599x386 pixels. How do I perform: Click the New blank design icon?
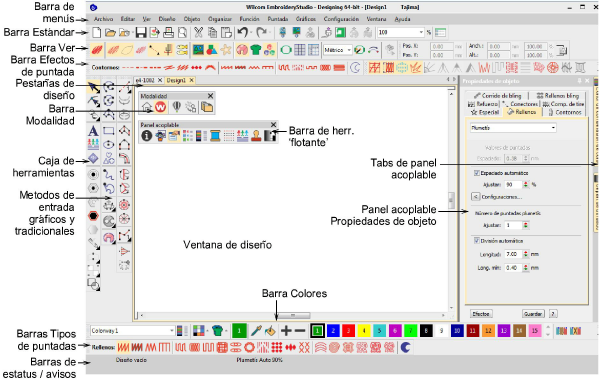[x=97, y=32]
